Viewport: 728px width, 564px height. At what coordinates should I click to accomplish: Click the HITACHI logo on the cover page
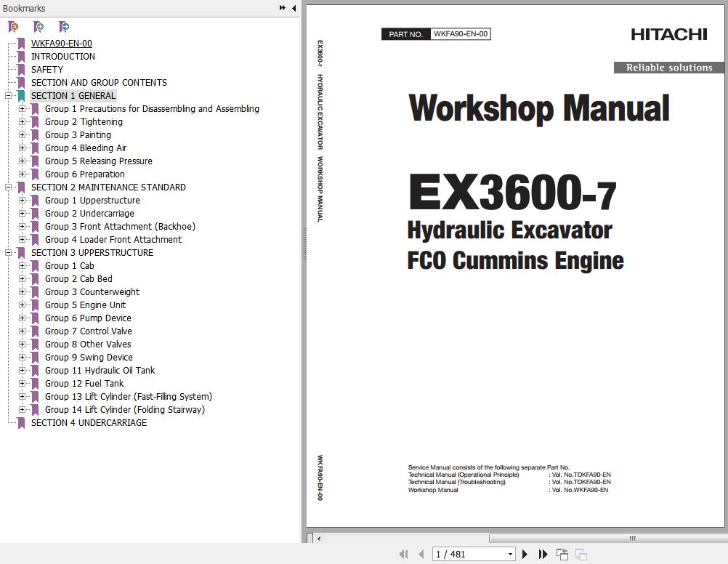pyautogui.click(x=669, y=34)
